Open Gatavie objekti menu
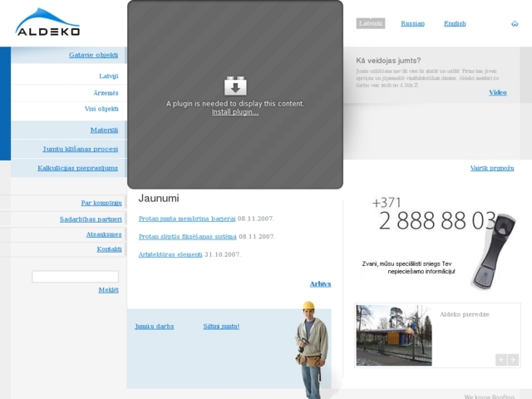Image resolution: width=532 pixels, height=399 pixels. point(93,55)
